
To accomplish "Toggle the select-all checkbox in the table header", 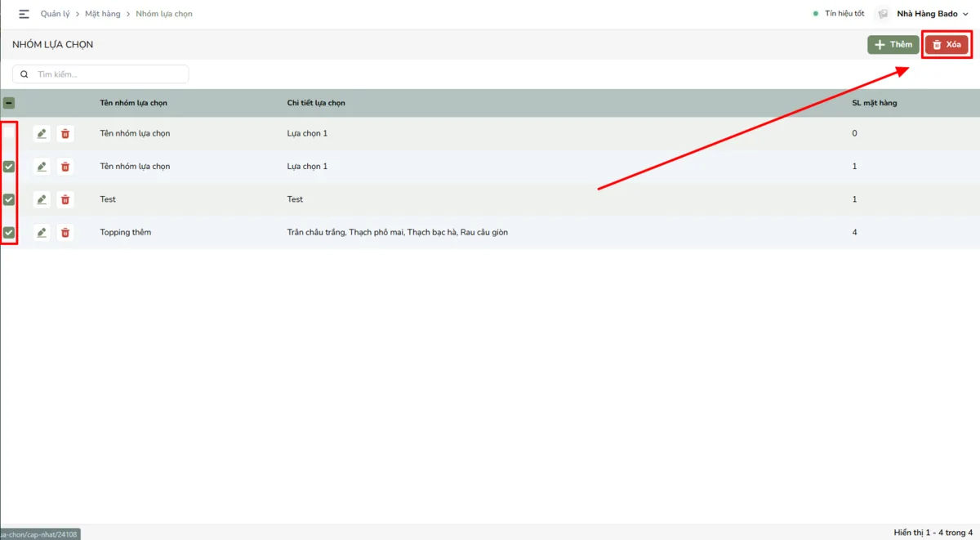I will (x=9, y=103).
